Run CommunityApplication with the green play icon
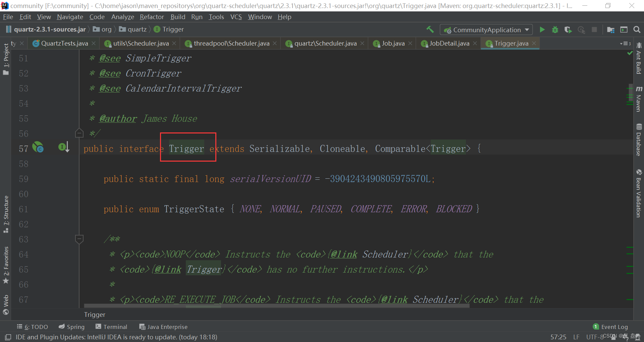This screenshot has width=644, height=342. [x=542, y=30]
